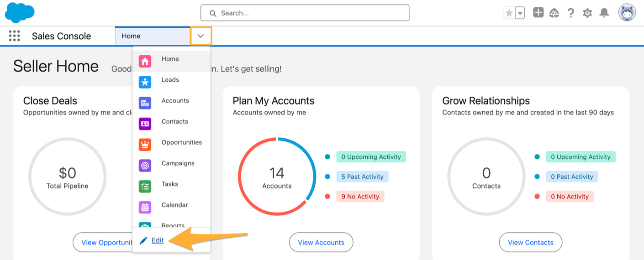
Task: Click the Calendar grid icon
Action: pos(145,208)
